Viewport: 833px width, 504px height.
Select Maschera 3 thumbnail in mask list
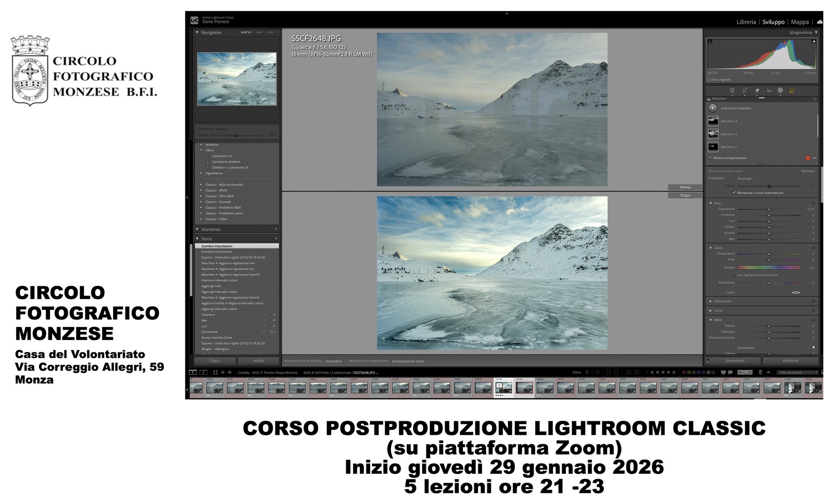713,134
